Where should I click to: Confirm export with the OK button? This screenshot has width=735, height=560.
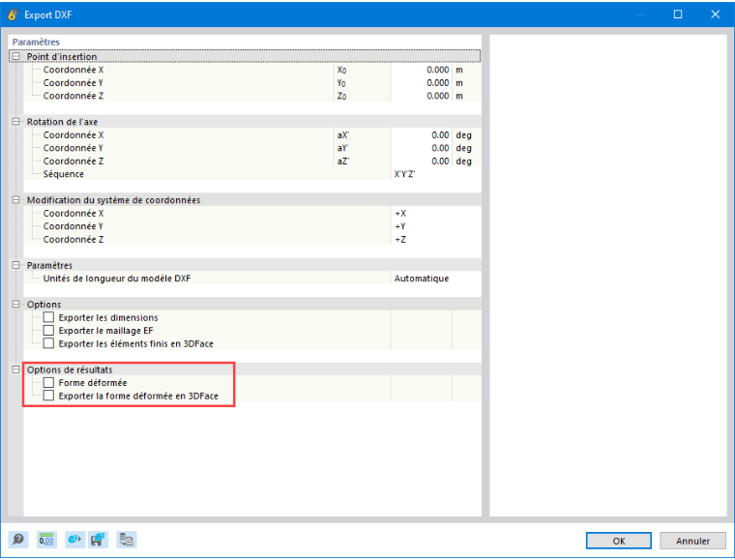pyautogui.click(x=619, y=541)
